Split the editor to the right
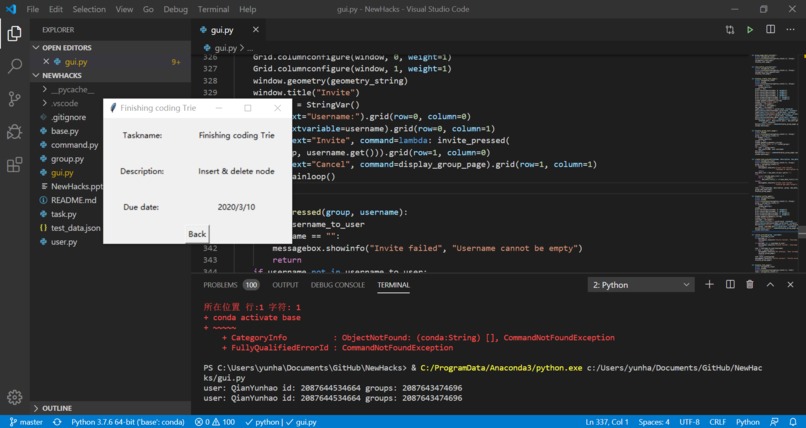Viewport: 806px width, 428px height. (770, 30)
